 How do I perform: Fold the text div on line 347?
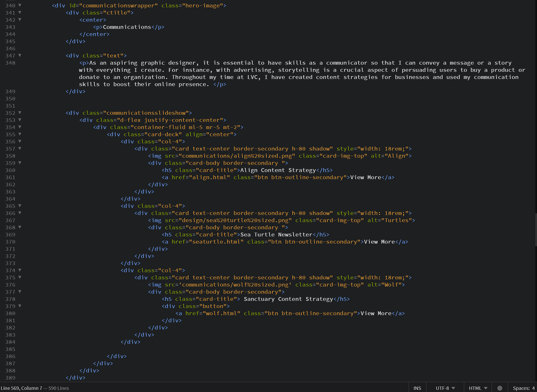coord(20,55)
